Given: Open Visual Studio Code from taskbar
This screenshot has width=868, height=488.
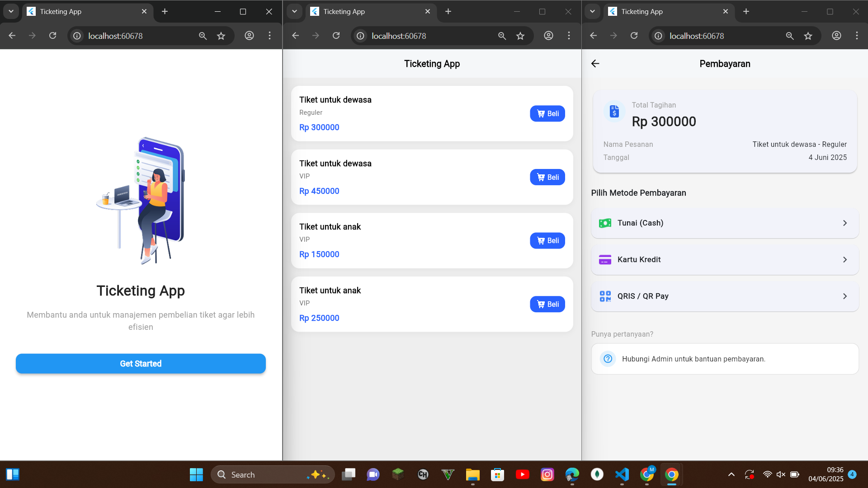Looking at the screenshot, I should (622, 474).
